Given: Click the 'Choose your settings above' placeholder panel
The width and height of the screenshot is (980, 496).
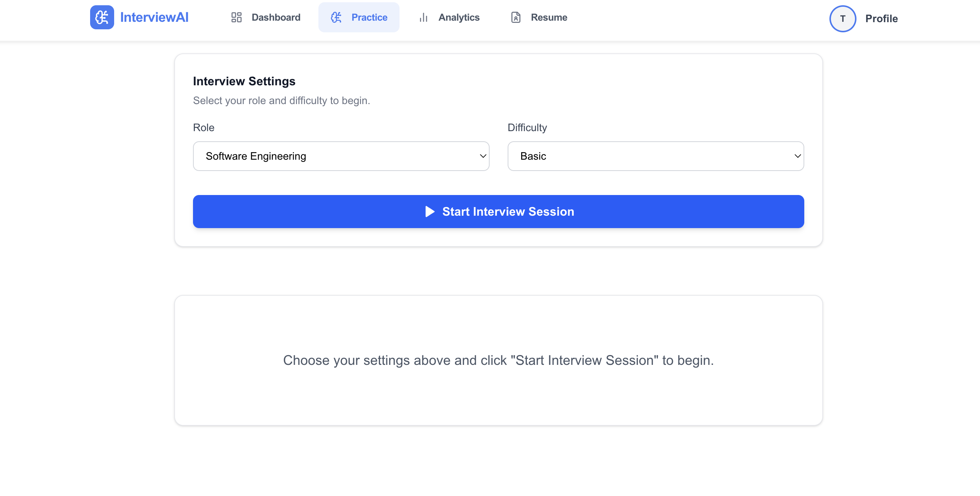Looking at the screenshot, I should click(x=498, y=360).
